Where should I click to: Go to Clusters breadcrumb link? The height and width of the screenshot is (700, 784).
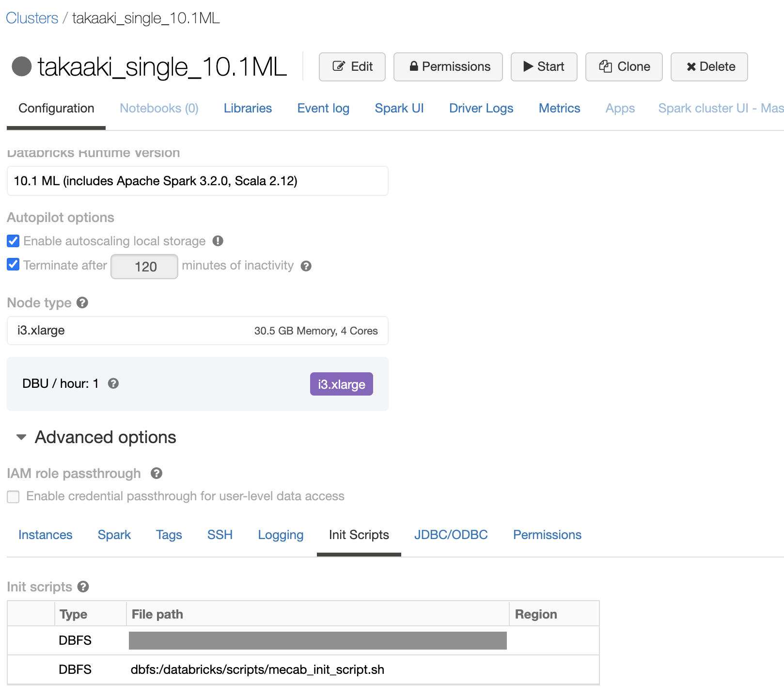coord(32,18)
